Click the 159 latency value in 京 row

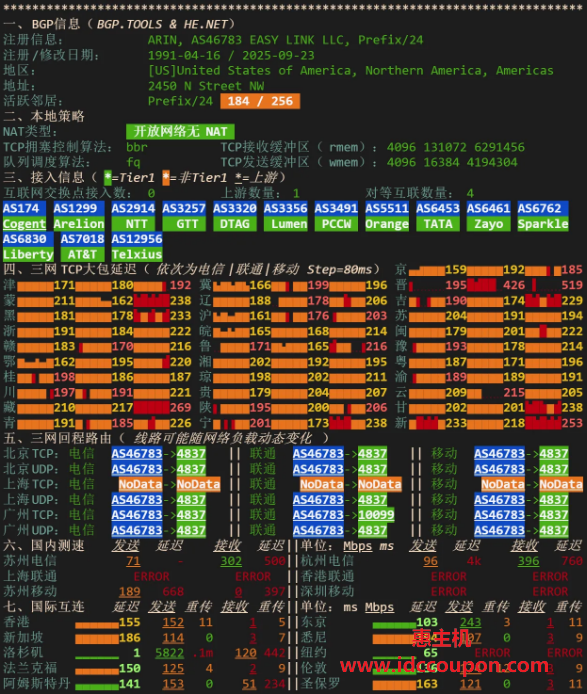pyautogui.click(x=456, y=270)
